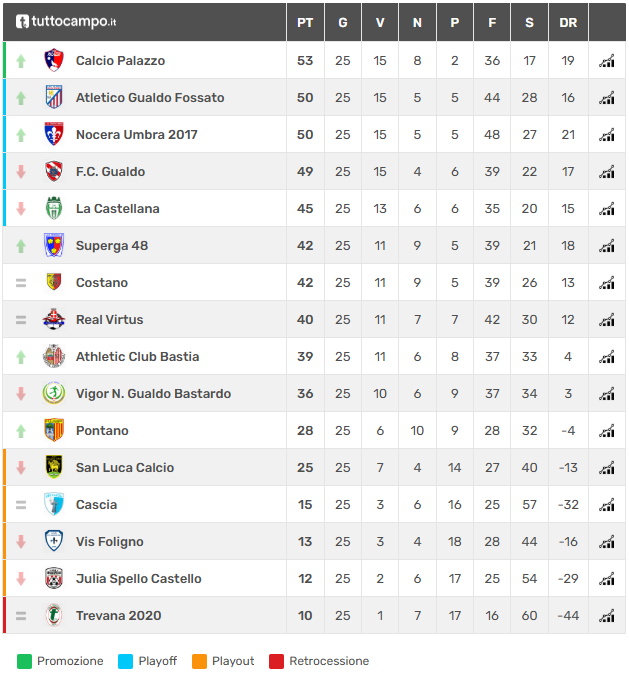The width and height of the screenshot is (629, 675).
Task: Open the Julia Spello Castello team link
Action: pyautogui.click(x=138, y=579)
